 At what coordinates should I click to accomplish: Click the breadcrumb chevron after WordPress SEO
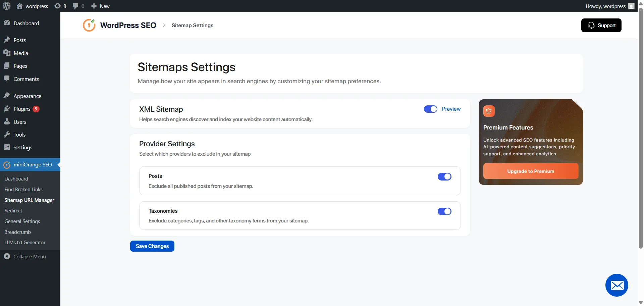tap(164, 25)
